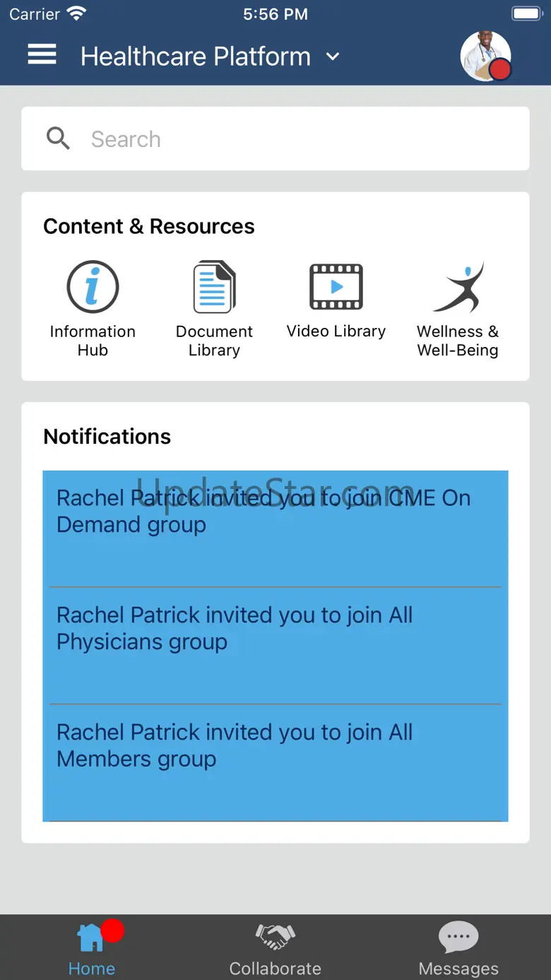
Task: Tap the red notification badge on Home
Action: 112,931
